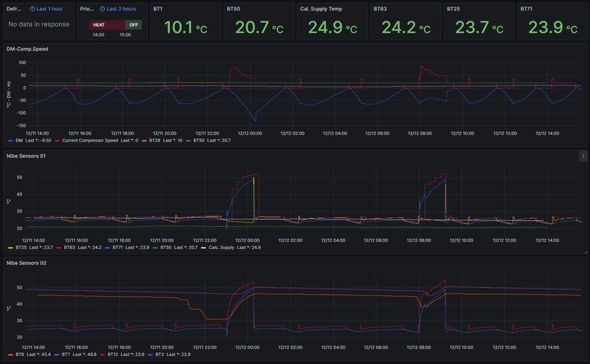Open the BT71 stat panel title menu
Screen dimensions: 590x364
pyautogui.click(x=527, y=9)
